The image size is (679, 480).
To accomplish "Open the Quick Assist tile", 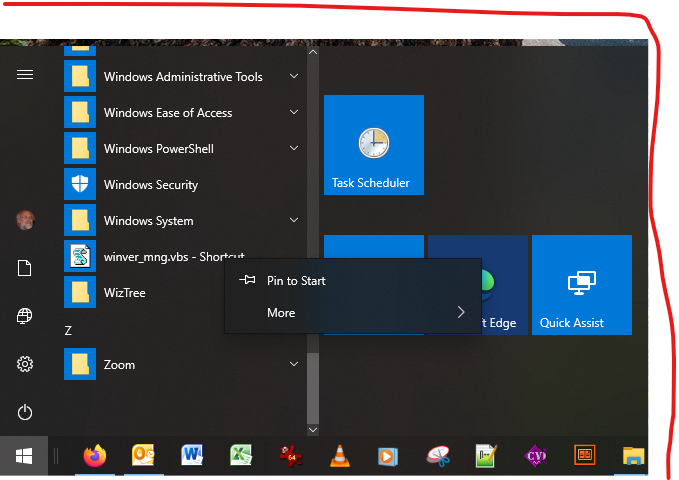I will [582, 285].
